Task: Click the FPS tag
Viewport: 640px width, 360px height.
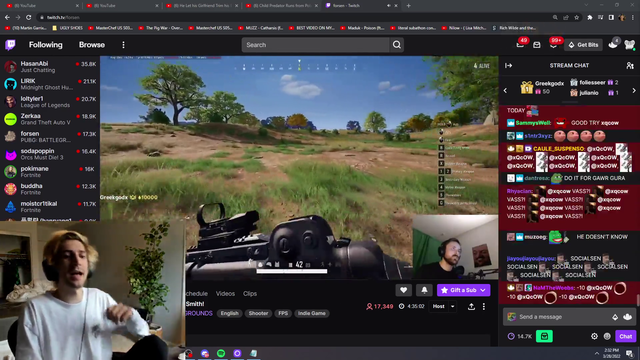Action: [x=283, y=313]
